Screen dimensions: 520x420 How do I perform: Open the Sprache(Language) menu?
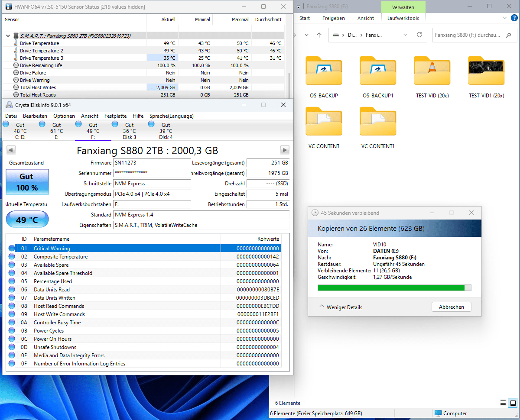(172, 116)
